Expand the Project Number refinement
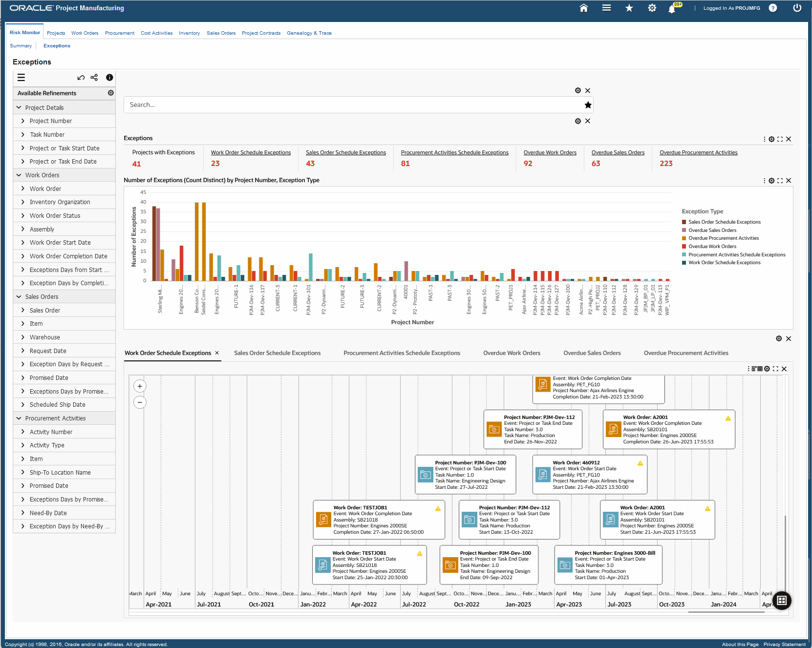 pyautogui.click(x=23, y=121)
